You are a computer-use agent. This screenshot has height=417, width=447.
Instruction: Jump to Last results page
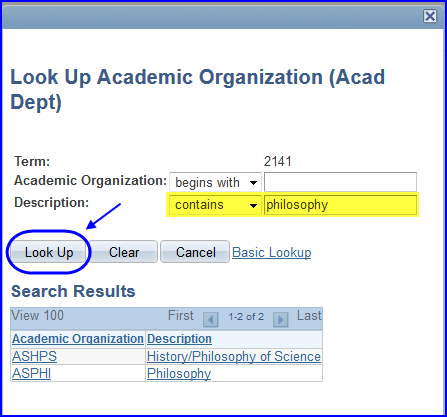pyautogui.click(x=309, y=315)
